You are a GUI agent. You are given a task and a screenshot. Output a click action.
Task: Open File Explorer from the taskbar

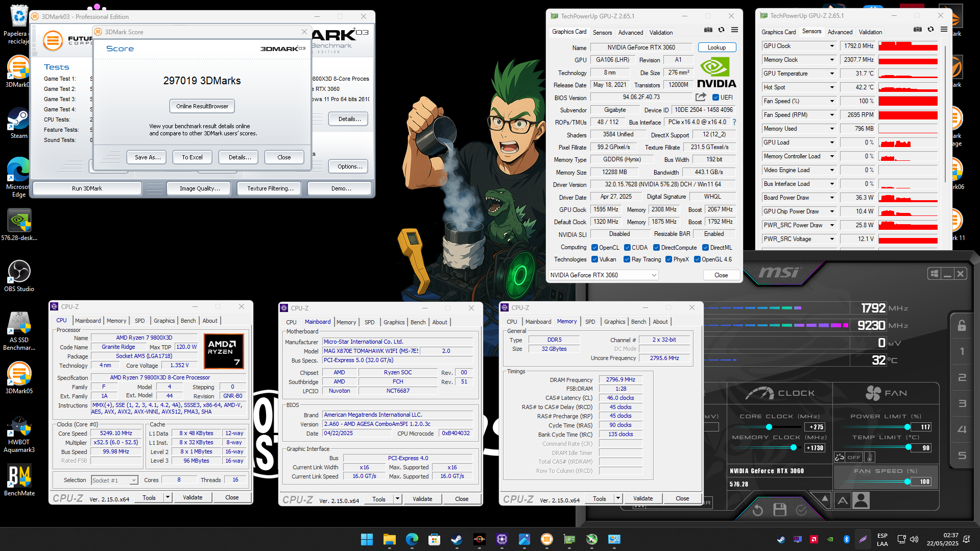point(389,539)
